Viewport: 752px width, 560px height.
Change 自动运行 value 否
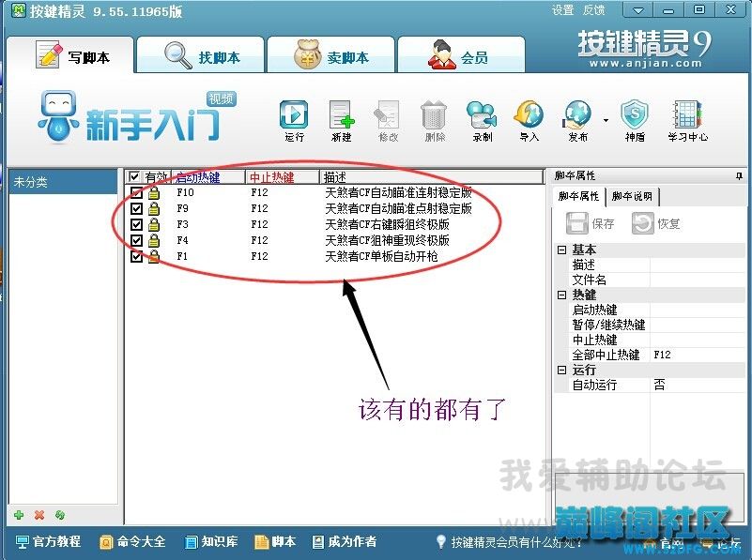[x=698, y=385]
